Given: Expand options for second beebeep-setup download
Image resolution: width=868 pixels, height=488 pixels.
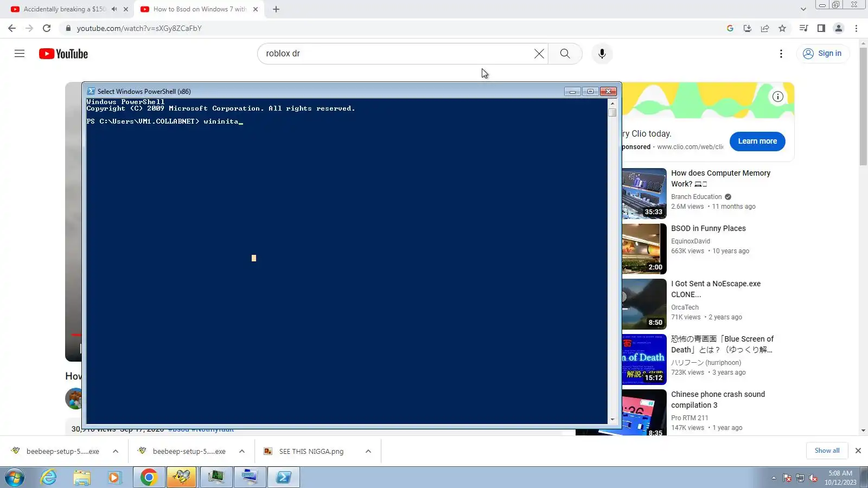Looking at the screenshot, I should point(242,451).
